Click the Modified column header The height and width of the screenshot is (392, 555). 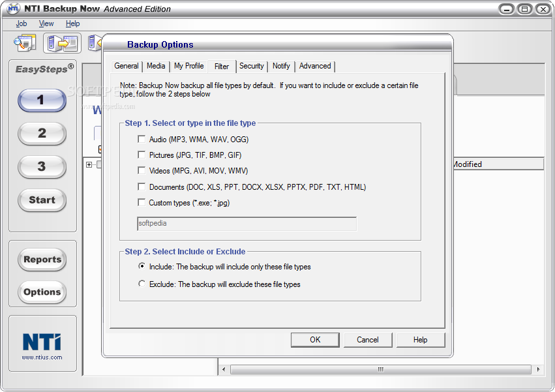pos(499,164)
